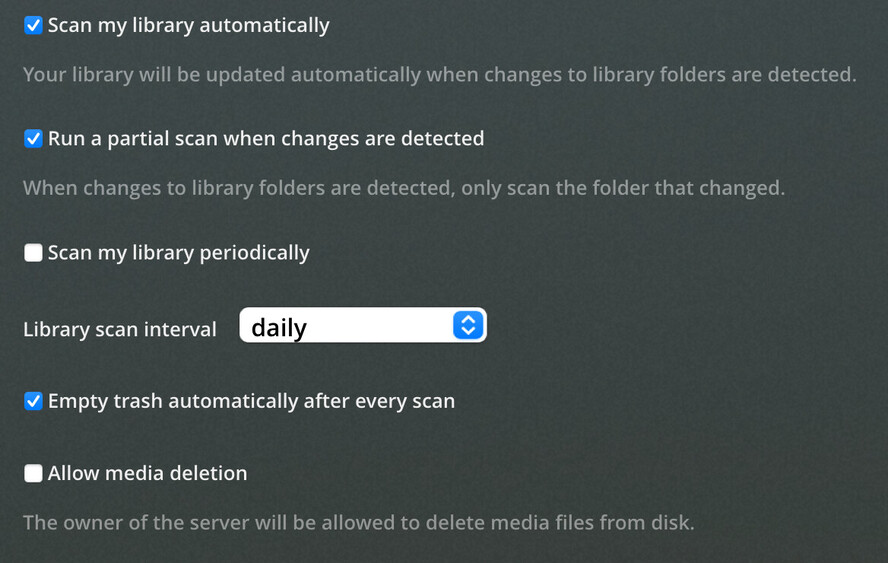888x563 pixels.
Task: Click the 'owner of the server' description text
Action: click(x=358, y=522)
